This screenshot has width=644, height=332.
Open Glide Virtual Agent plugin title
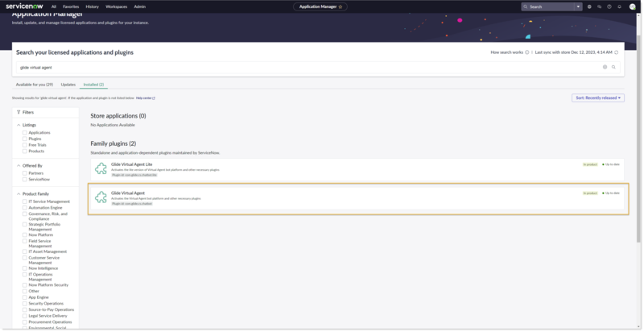tap(128, 193)
